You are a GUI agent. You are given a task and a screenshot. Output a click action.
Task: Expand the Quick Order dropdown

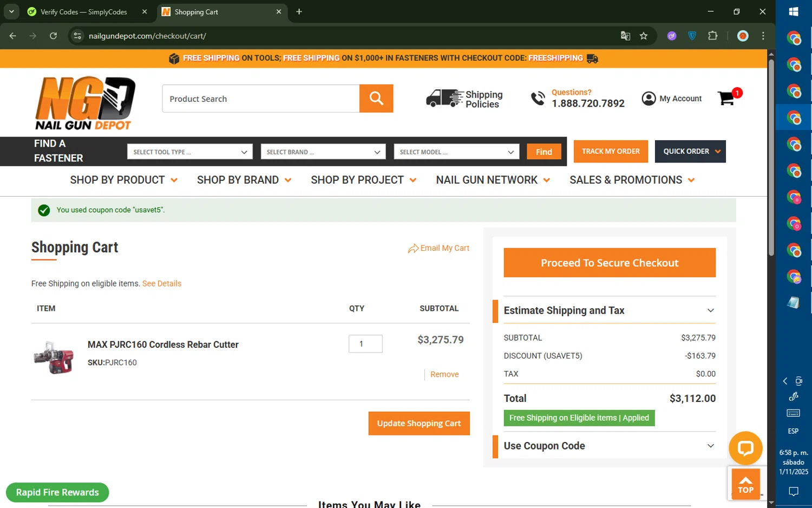[x=690, y=151]
